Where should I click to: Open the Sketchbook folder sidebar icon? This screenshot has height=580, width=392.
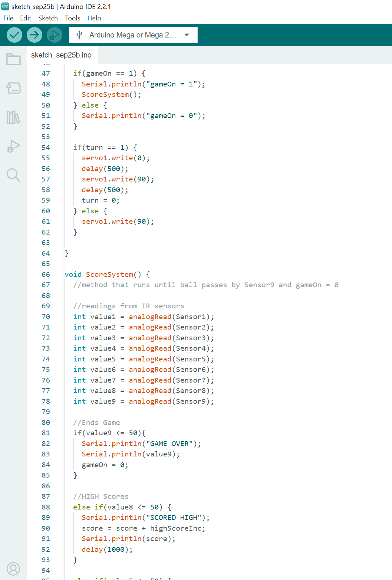13,59
